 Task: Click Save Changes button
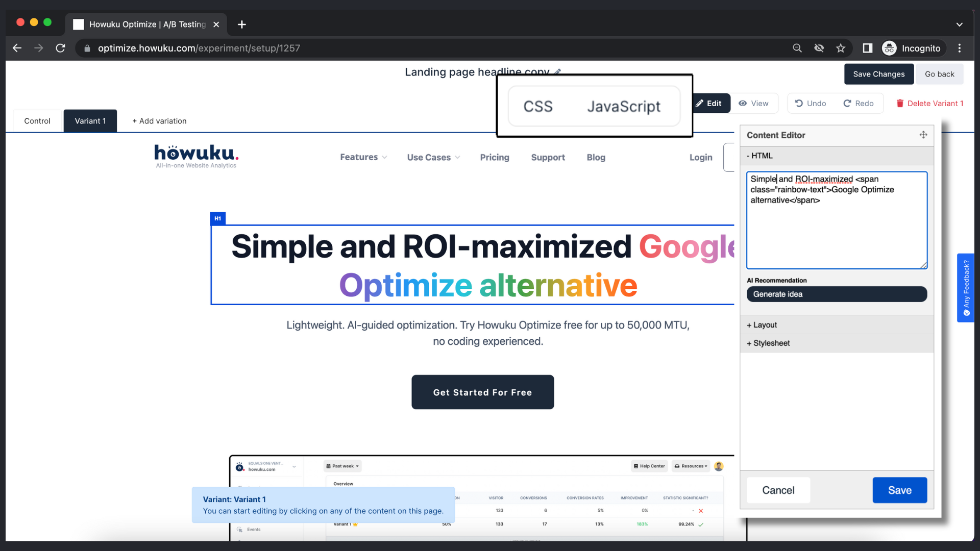point(878,74)
